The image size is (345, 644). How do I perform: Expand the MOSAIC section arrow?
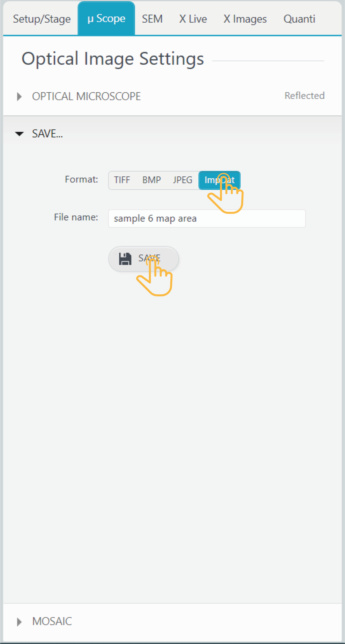(x=19, y=622)
